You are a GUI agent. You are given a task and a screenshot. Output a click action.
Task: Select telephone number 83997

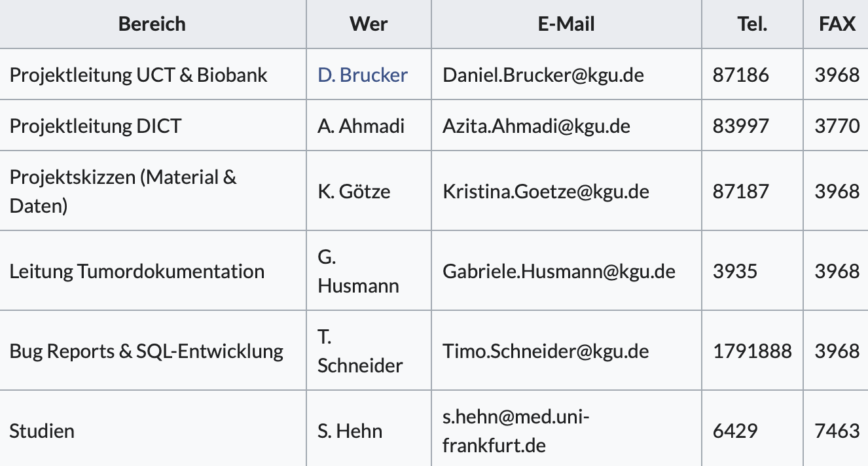pyautogui.click(x=741, y=126)
